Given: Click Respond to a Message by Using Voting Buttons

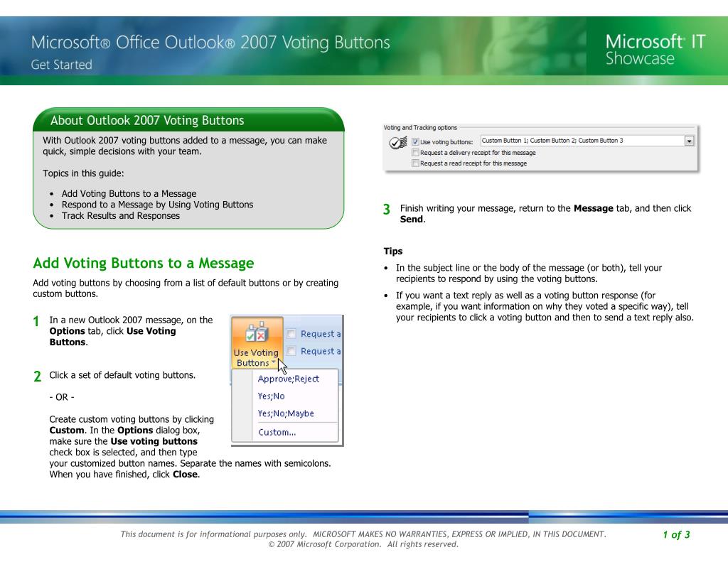Looking at the screenshot, I should pyautogui.click(x=157, y=205).
